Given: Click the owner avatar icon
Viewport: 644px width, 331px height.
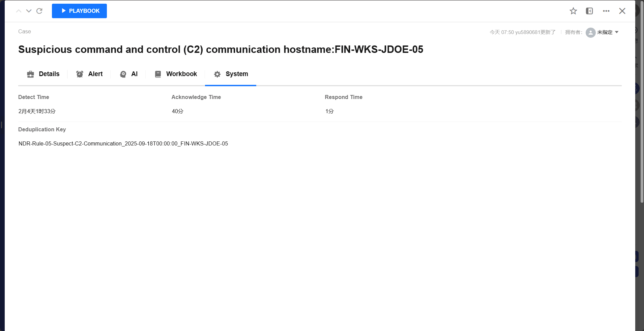Looking at the screenshot, I should 590,32.
